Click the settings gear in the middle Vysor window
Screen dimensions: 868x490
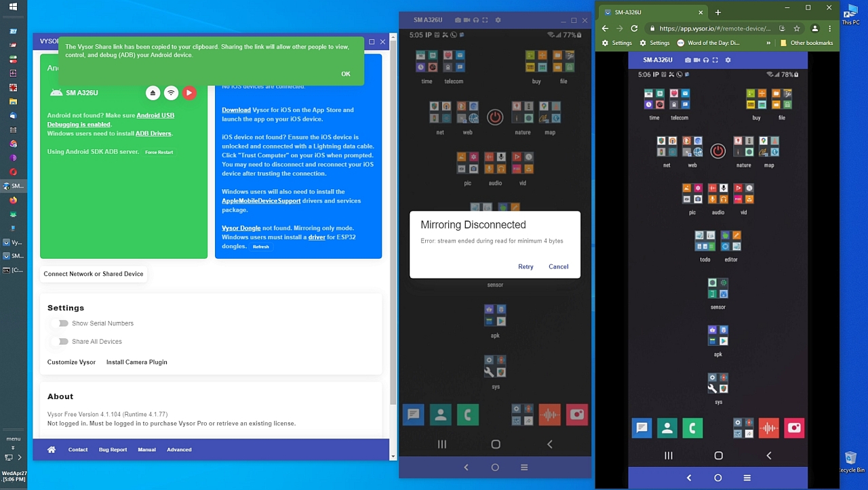click(x=498, y=20)
